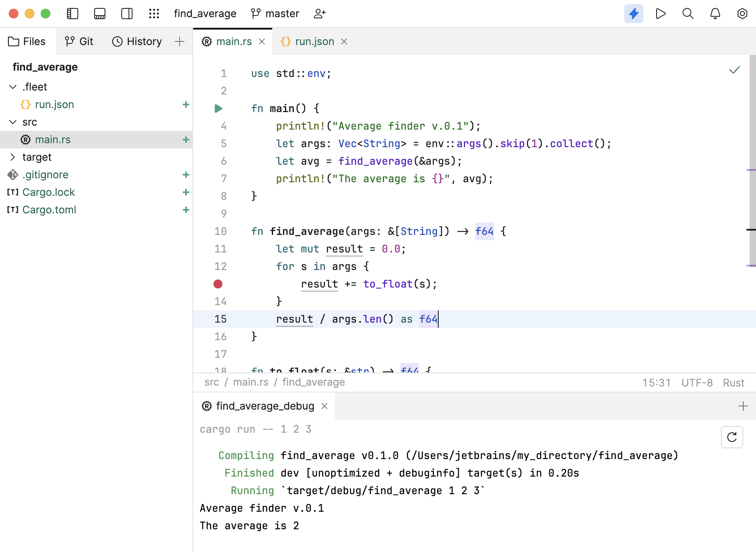This screenshot has height=552, width=756.
Task: Open the grid tools menu icon
Action: click(154, 14)
